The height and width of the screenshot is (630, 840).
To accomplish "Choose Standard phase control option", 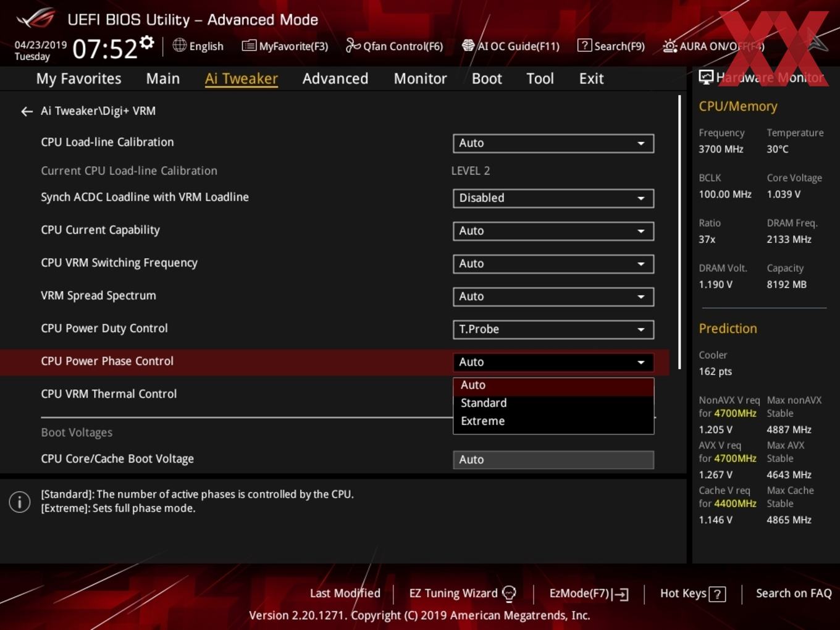I will click(x=553, y=403).
